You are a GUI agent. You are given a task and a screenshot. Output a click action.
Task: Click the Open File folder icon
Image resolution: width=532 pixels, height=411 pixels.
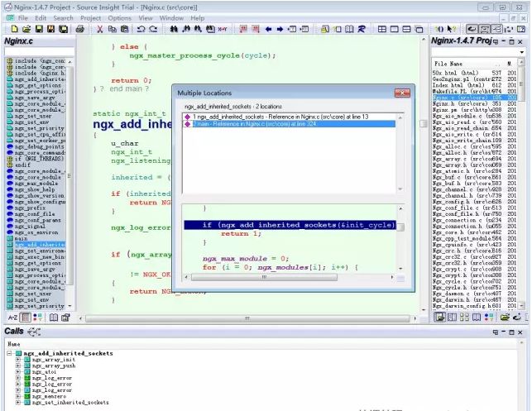tap(26, 29)
